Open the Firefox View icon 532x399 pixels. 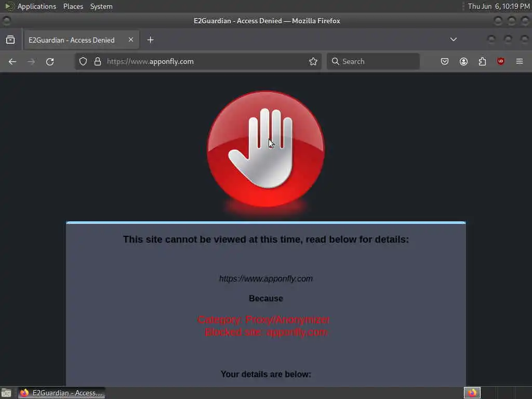(x=10, y=39)
